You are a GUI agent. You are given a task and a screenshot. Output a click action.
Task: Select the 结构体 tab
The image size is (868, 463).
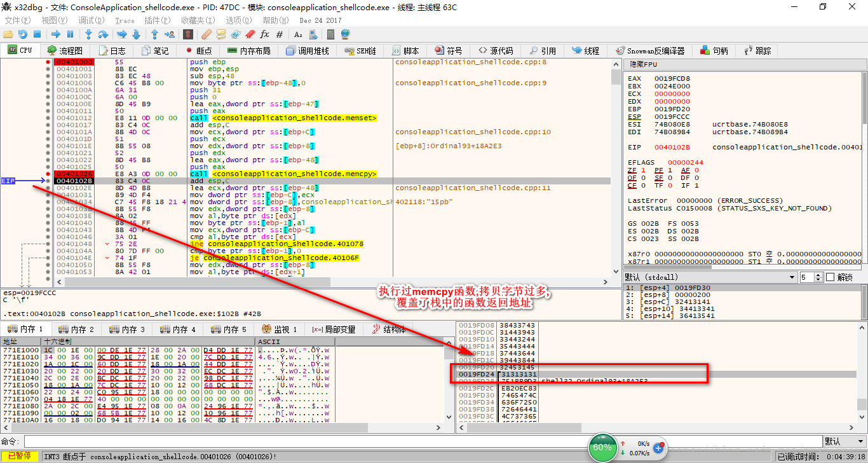388,329
